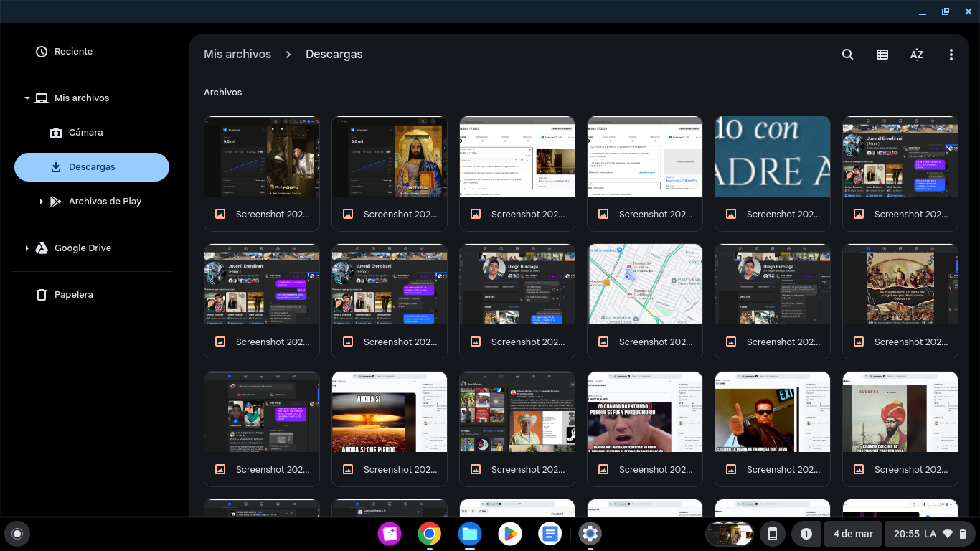Image resolution: width=980 pixels, height=551 pixels.
Task: Click the breadcrumb chevron between Mis archivos and Descargas
Action: click(x=288, y=55)
